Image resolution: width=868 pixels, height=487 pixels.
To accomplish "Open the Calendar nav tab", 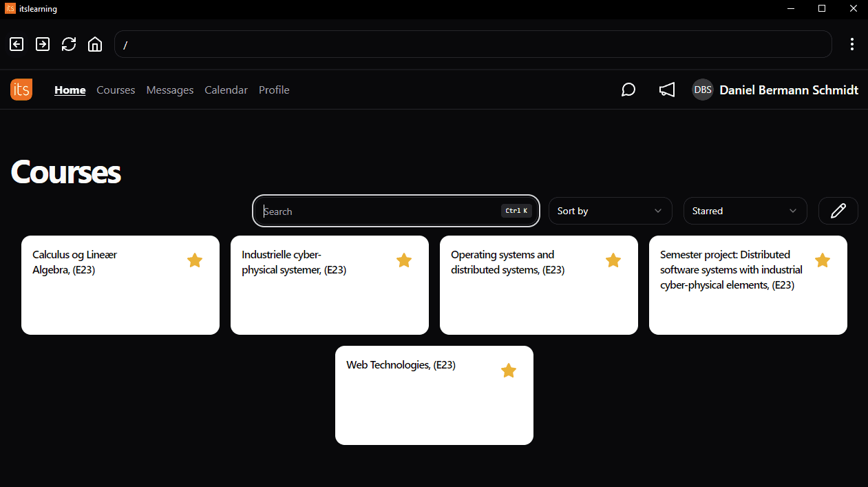I will 226,90.
